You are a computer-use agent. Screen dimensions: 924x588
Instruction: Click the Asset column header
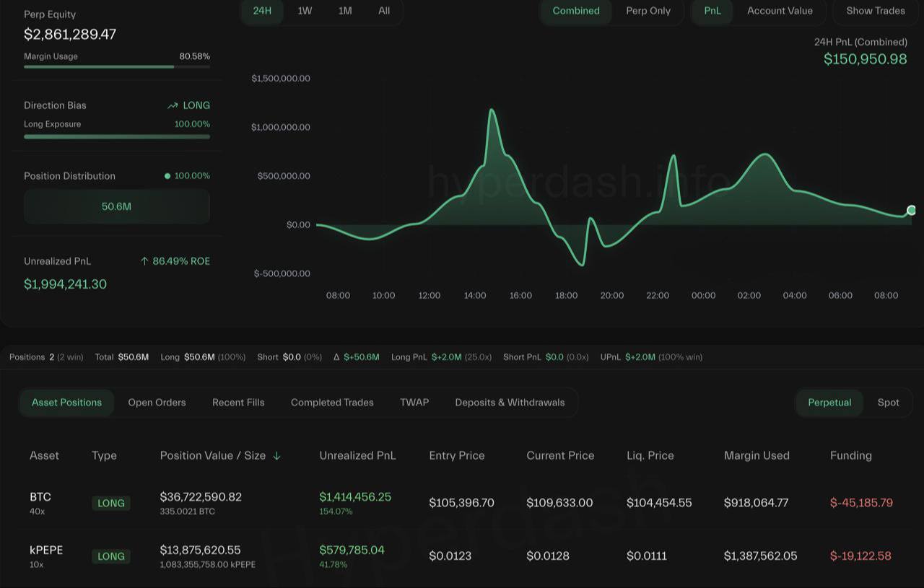point(44,456)
